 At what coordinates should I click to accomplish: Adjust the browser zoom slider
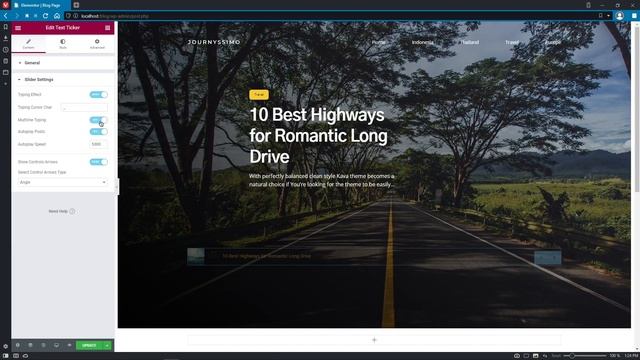[x=584, y=356]
